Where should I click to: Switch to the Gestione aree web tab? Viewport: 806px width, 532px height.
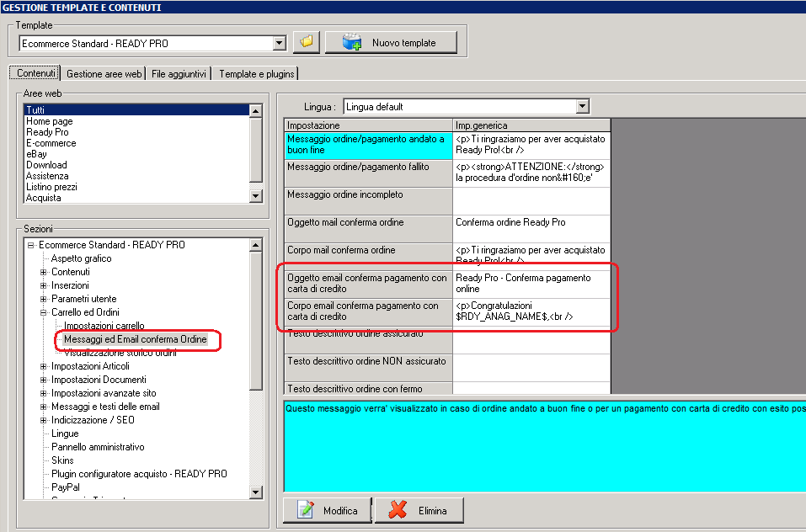pyautogui.click(x=104, y=74)
